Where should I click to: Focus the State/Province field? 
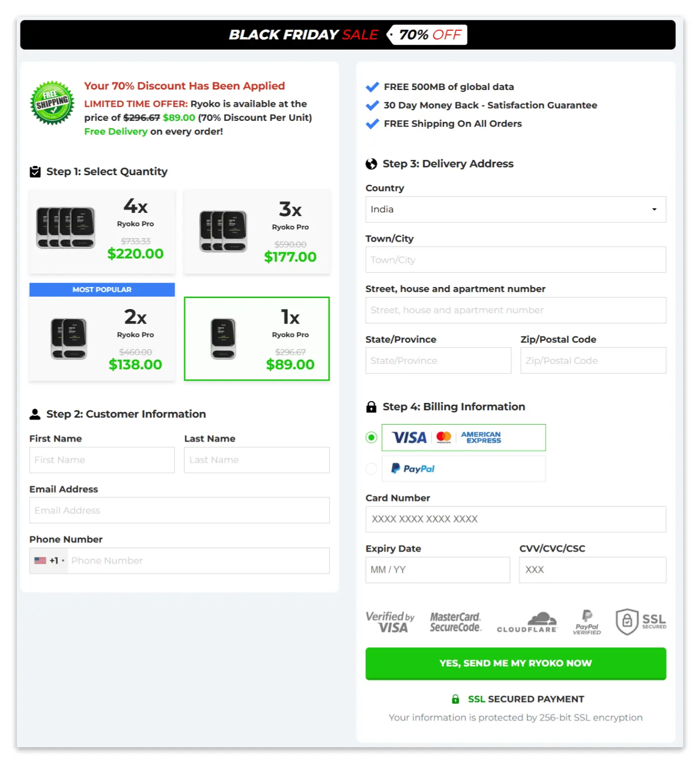pos(438,361)
